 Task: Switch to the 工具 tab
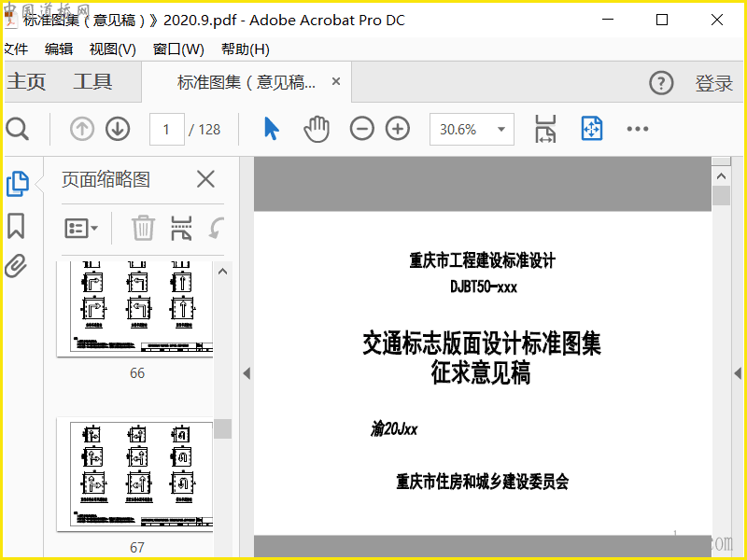pos(92,81)
